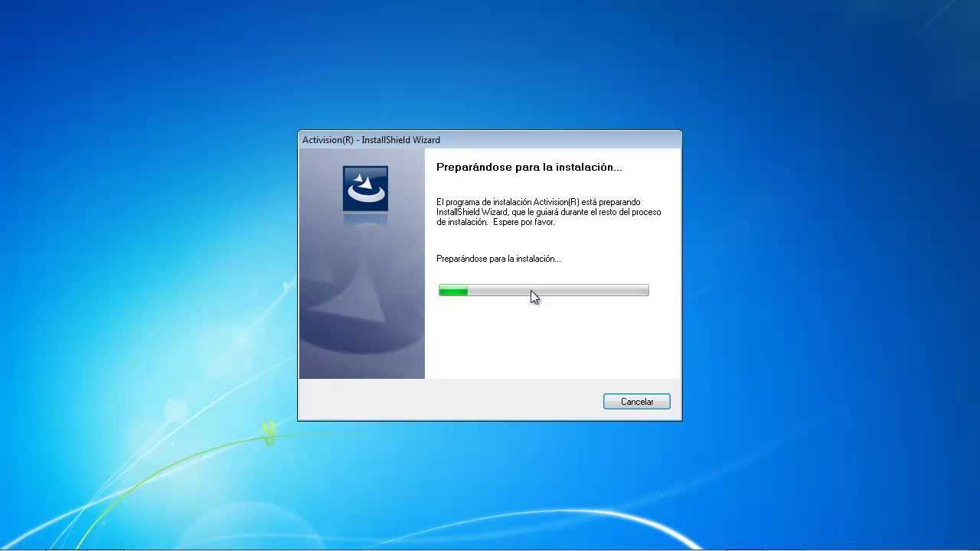Click the "Activision(R) - InstallShield Wizard" title bar
980x551 pixels.
(x=489, y=140)
